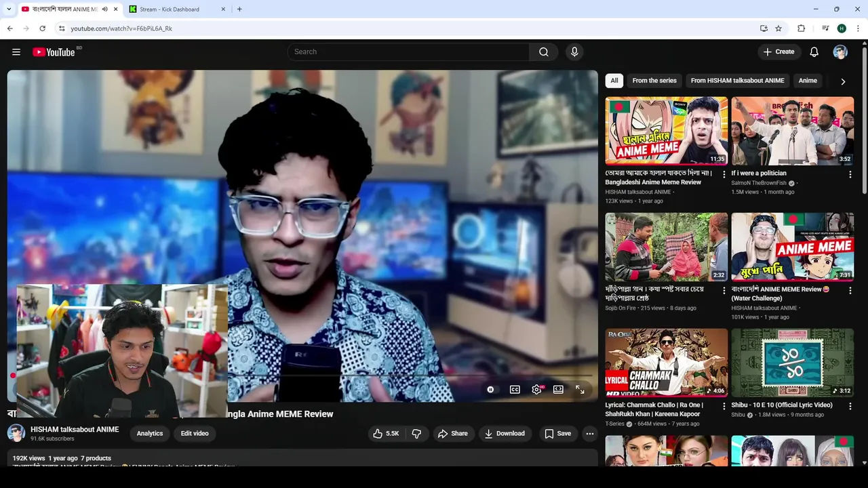Open the Water Challenge ANIME MEME thumbnail
This screenshot has height=488, width=868.
tap(793, 247)
